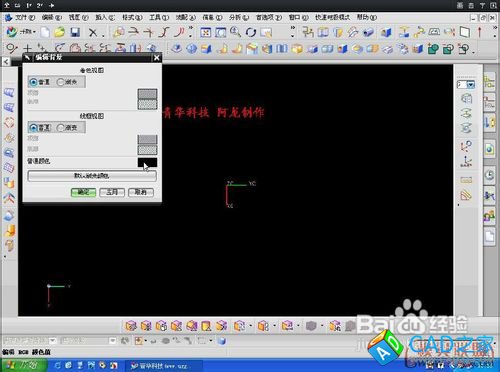
Task: Click the black 普通颜色 color swatch
Action: point(147,162)
